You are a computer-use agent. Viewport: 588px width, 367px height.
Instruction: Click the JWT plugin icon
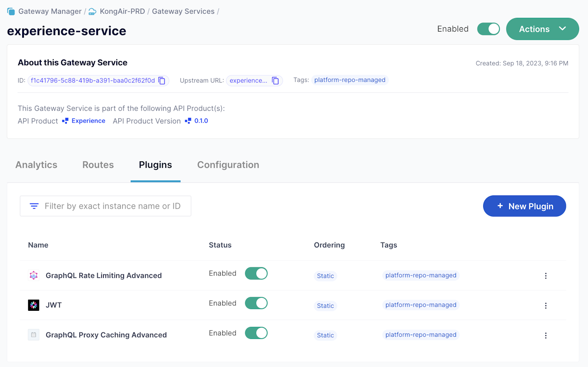pos(34,305)
